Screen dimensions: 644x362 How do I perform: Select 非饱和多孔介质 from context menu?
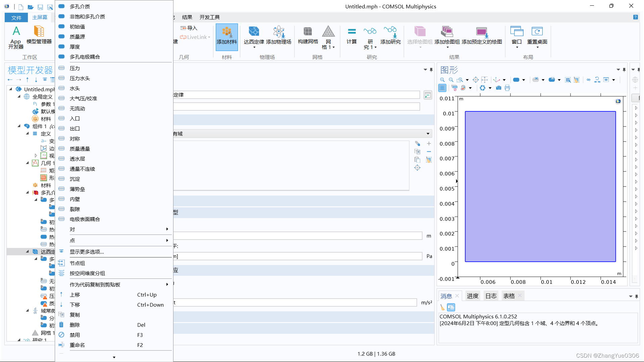point(114,16)
